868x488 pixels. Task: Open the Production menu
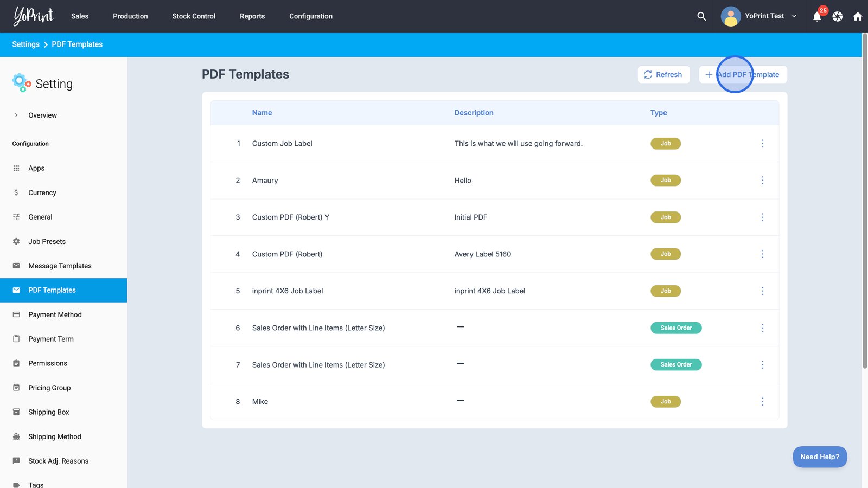(x=130, y=16)
